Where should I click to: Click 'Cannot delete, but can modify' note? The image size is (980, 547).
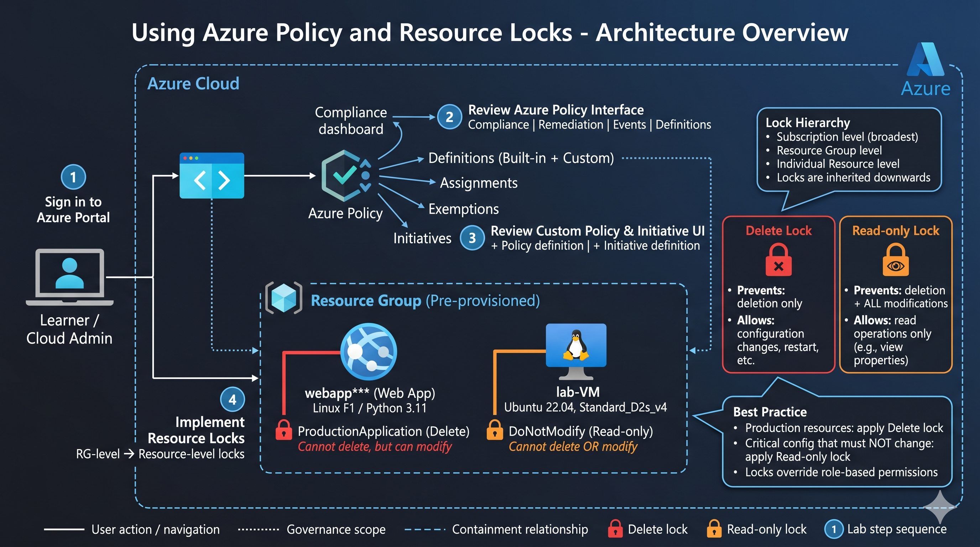tap(375, 447)
